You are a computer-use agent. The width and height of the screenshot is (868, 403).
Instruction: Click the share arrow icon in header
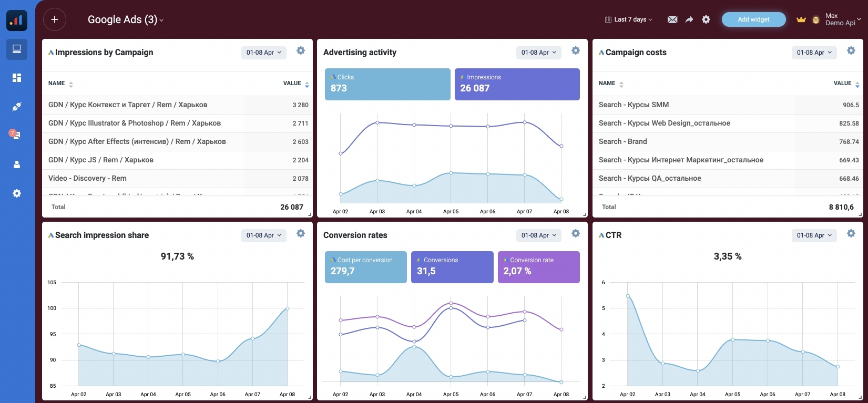[x=689, y=19]
